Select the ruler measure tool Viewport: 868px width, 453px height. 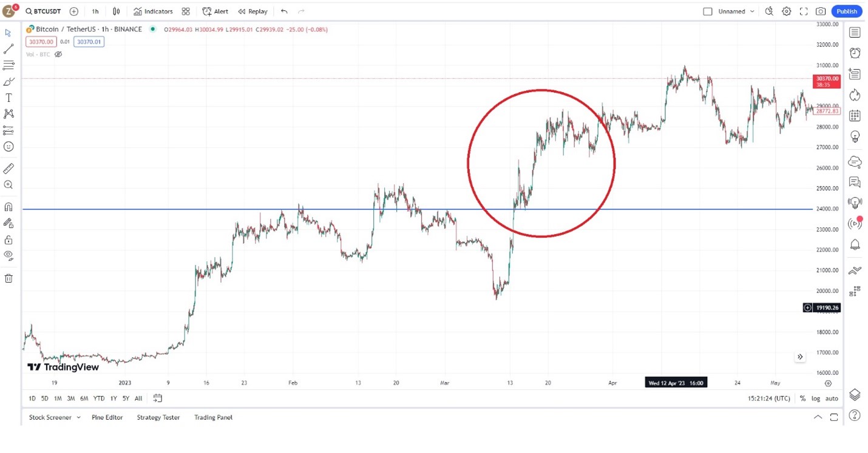(8, 169)
